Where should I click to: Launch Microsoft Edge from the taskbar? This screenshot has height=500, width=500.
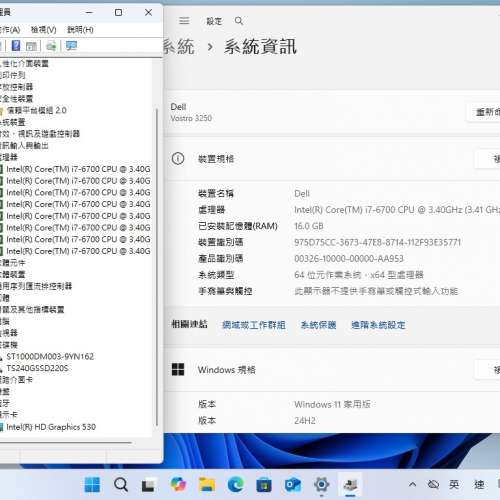click(235, 484)
